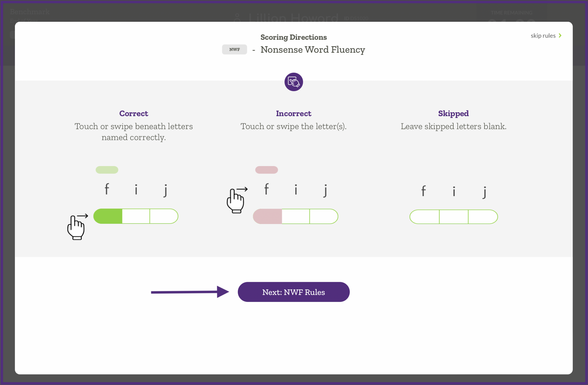Open the Scoring Directions heading
This screenshot has width=588, height=385.
[294, 37]
